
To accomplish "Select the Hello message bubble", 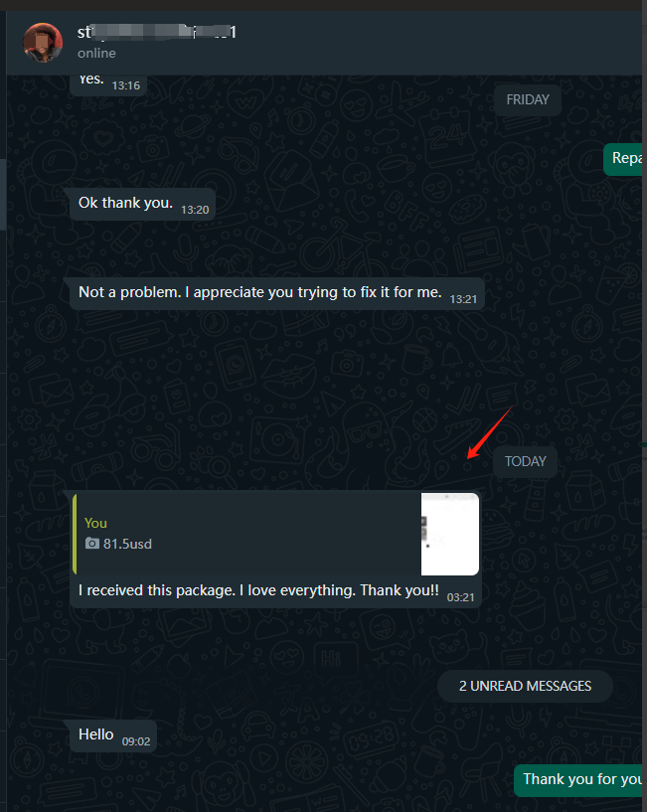I will pos(113,735).
